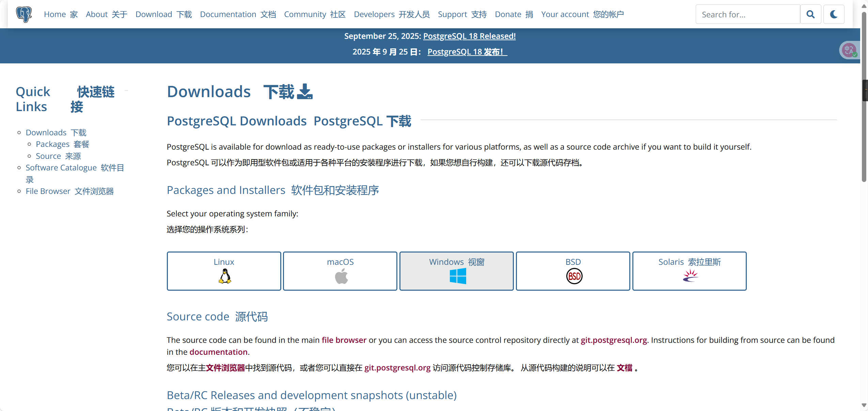Click the PostgreSQL elephant logo
The width and height of the screenshot is (868, 411).
[x=24, y=14]
